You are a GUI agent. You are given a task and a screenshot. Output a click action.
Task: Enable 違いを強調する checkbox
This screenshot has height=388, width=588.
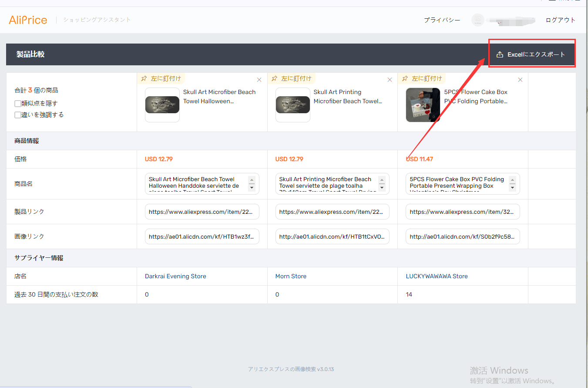pos(18,115)
